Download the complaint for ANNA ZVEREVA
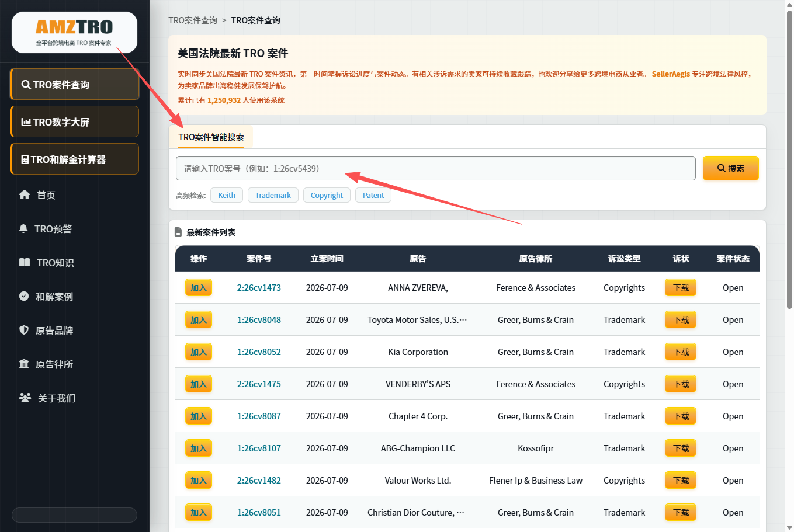This screenshot has height=532, width=794. pos(681,288)
